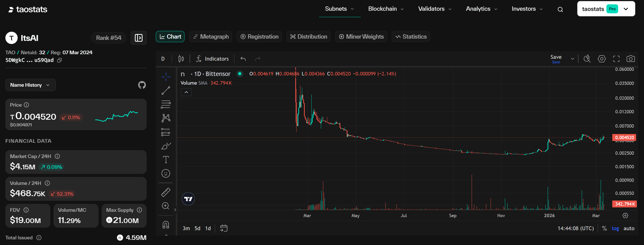Open the Validators menu
Image resolution: width=644 pixels, height=245 pixels.
point(434,9)
